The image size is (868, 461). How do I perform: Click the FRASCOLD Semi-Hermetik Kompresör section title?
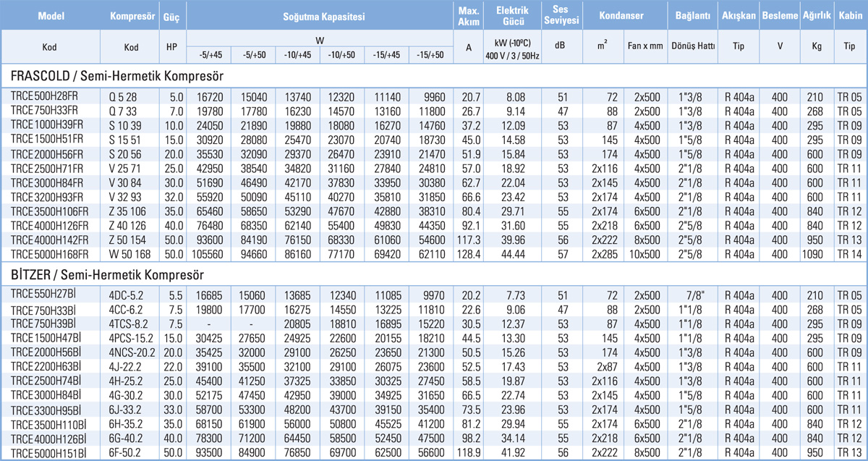116,75
